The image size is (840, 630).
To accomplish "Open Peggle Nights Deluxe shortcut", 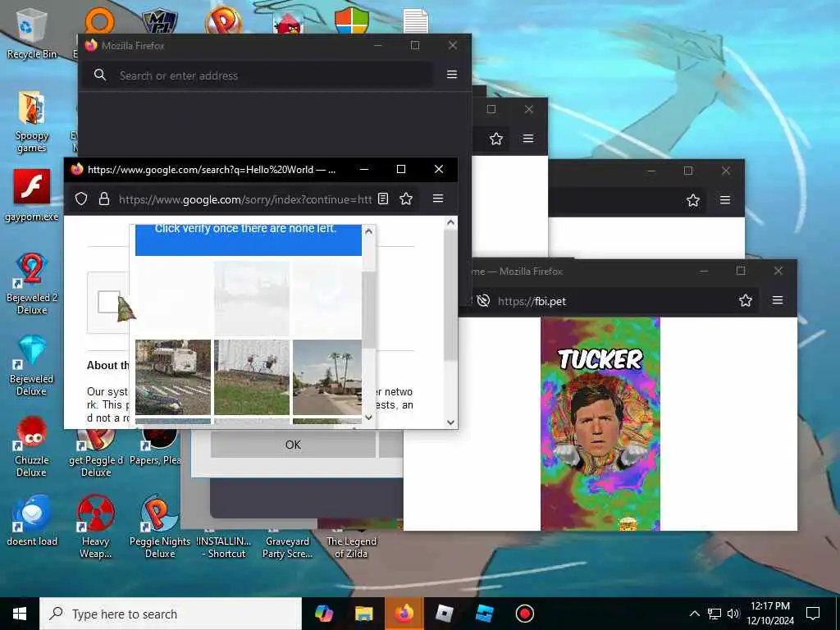I will point(160,526).
